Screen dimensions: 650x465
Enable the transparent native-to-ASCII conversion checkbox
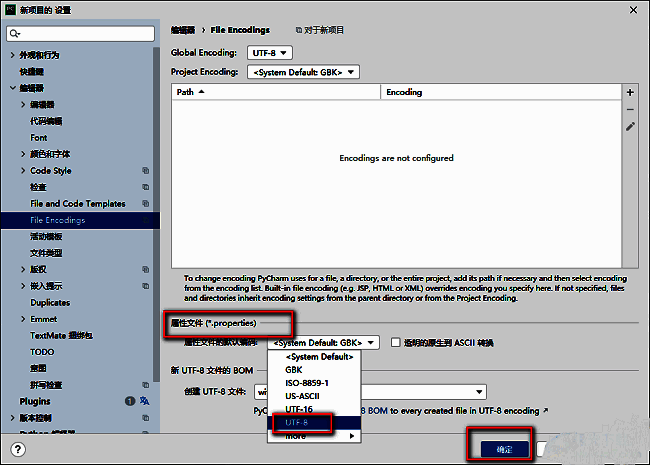pos(396,343)
